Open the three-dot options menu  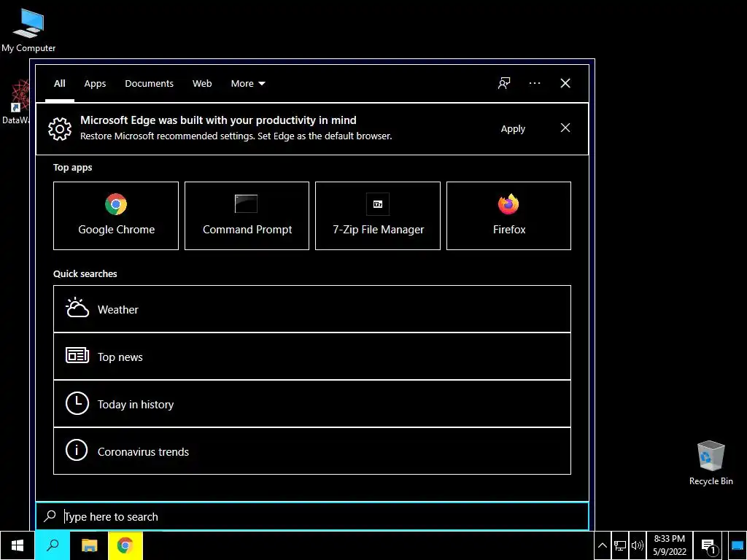535,83
